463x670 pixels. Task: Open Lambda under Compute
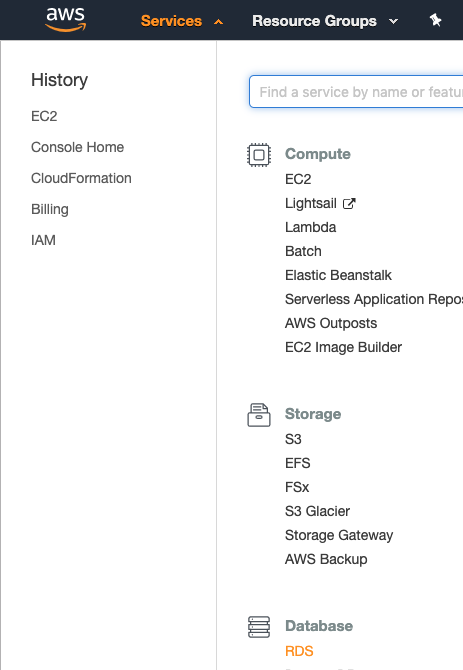tap(311, 227)
